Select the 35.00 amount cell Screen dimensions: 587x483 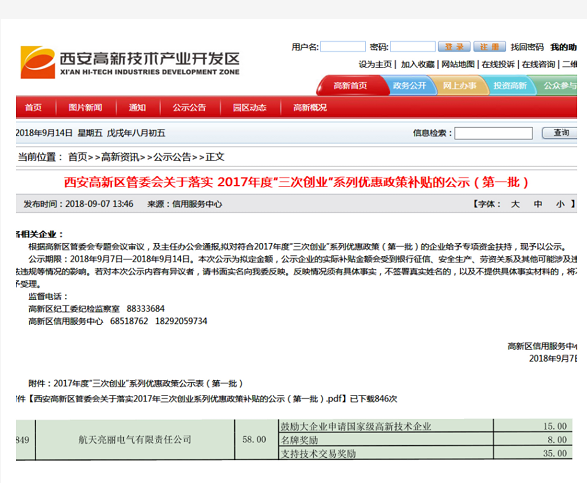click(x=533, y=453)
